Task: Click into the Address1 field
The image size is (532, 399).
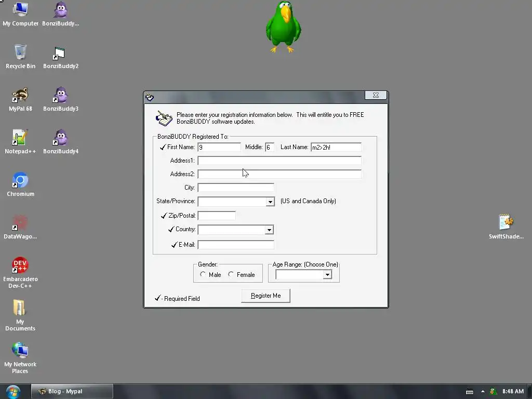Action: pos(280,161)
